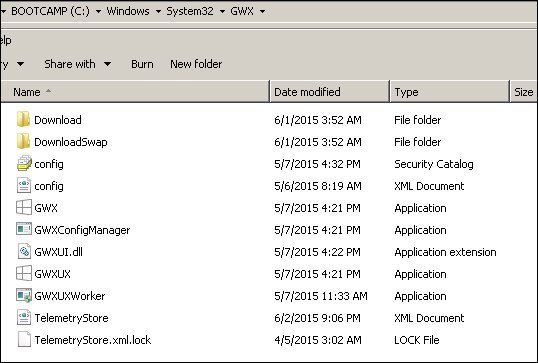The width and height of the screenshot is (538, 363).
Task: Expand the BOOTCAMP (C:) breadcrumb arrow
Action: point(98,12)
